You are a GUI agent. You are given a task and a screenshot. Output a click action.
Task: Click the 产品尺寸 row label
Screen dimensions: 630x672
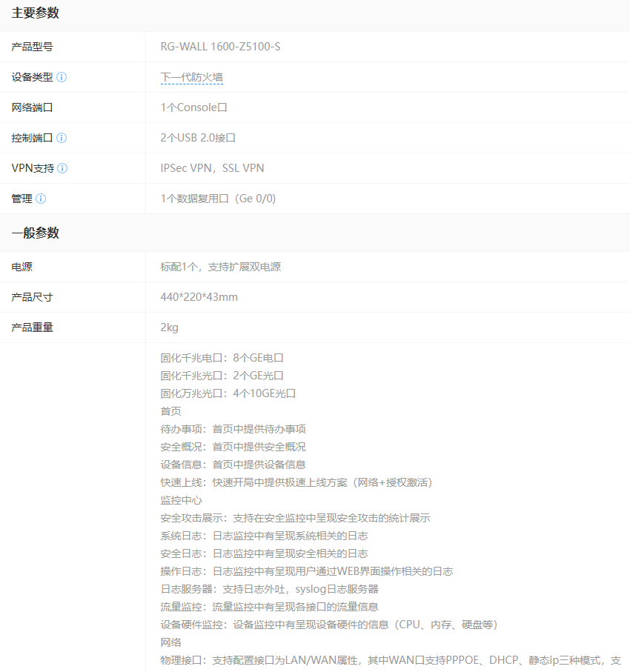pyautogui.click(x=32, y=297)
